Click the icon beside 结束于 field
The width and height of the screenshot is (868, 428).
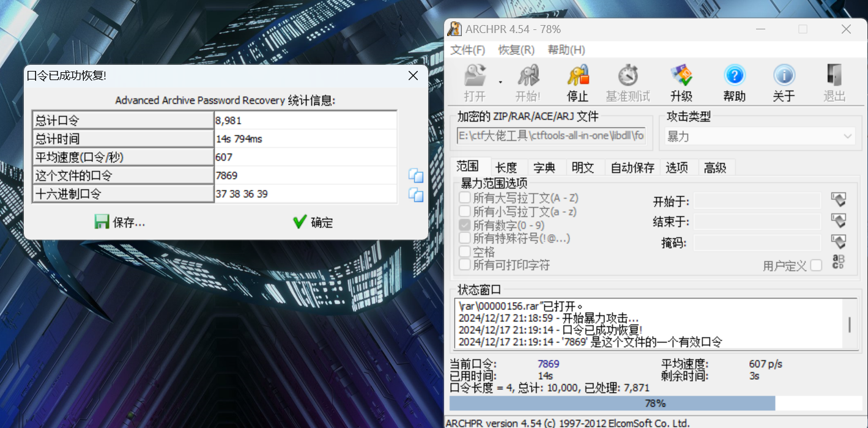click(x=838, y=221)
